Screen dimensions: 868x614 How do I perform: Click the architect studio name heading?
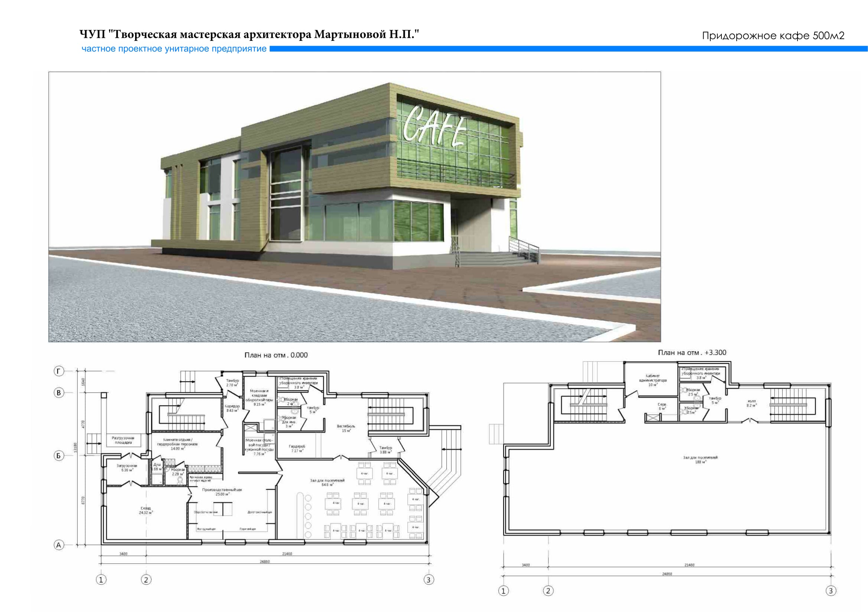(249, 35)
